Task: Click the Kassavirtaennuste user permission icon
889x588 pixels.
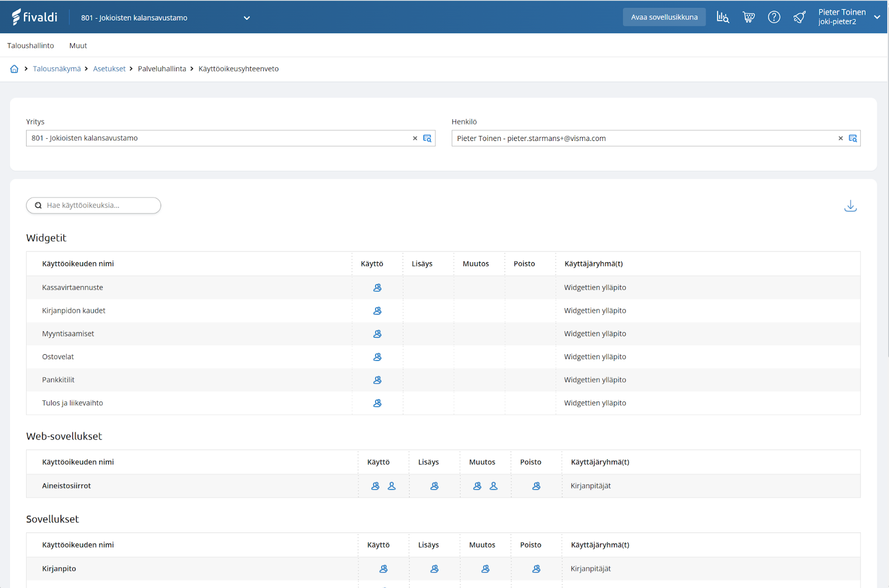Action: [377, 288]
